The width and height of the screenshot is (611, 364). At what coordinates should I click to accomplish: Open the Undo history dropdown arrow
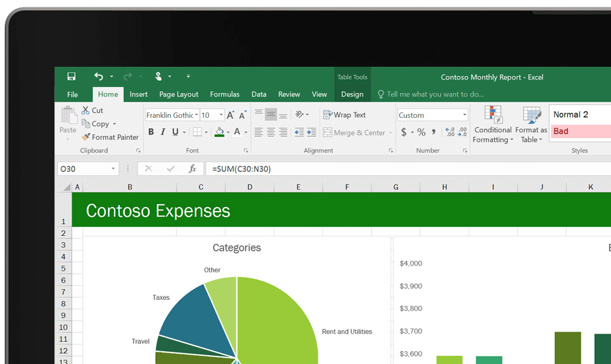[x=111, y=76]
